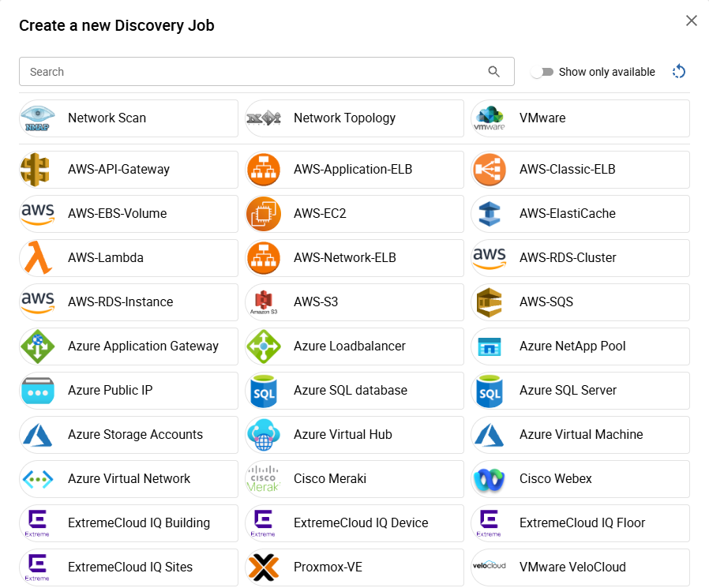
Task: Click the Cisco Webex logo
Action: [490, 480]
